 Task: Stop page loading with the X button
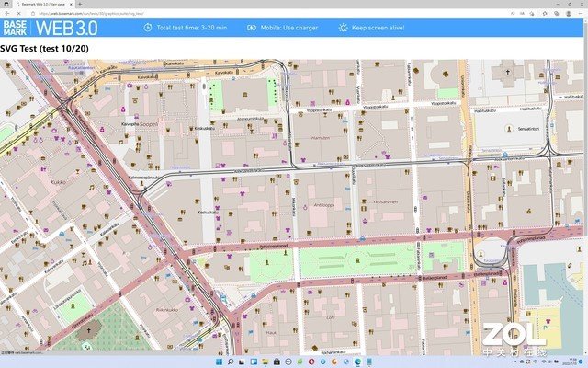point(18,13)
